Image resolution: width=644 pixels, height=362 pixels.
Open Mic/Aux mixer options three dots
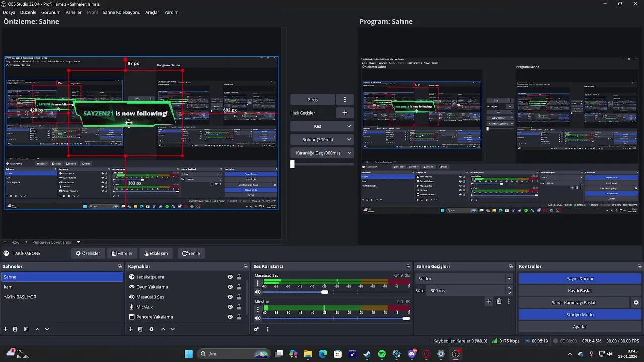(258, 309)
